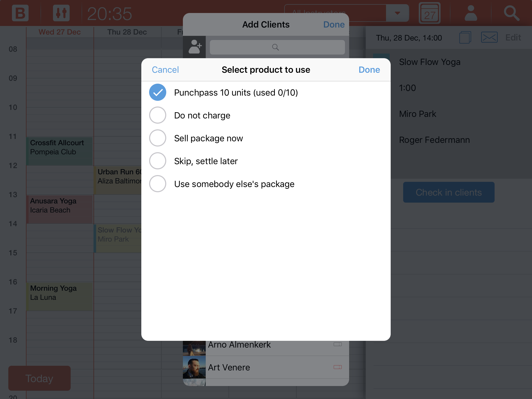Click the client search field

coord(277,47)
